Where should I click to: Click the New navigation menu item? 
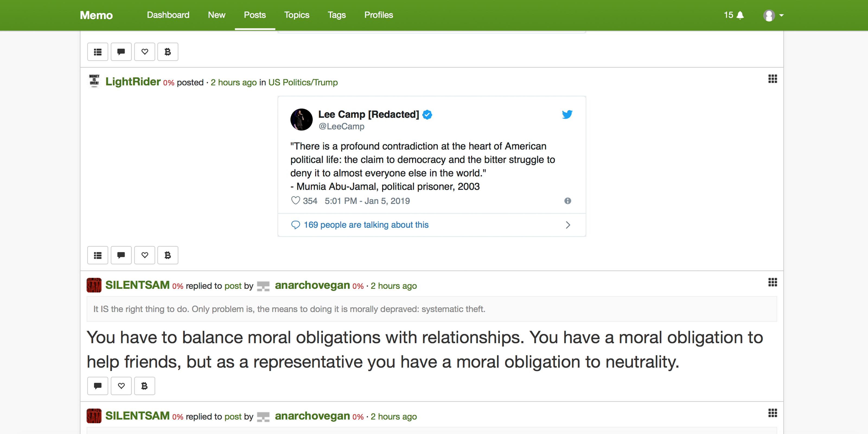tap(216, 15)
